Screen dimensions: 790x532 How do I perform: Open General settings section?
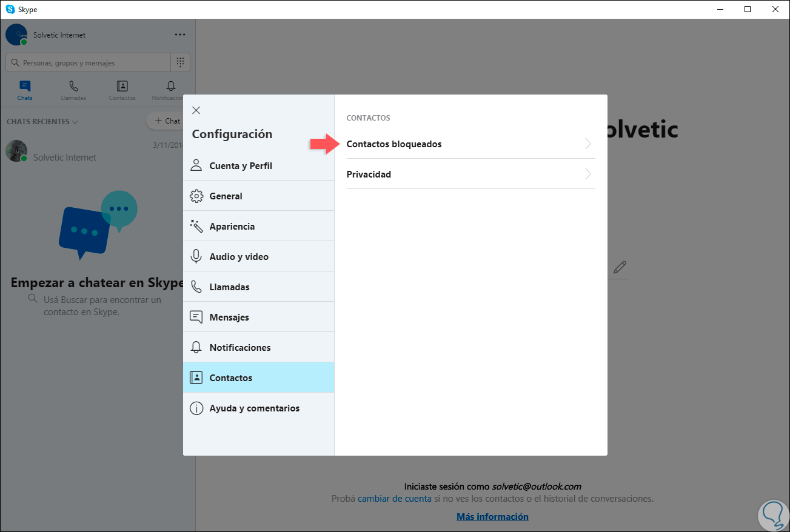[259, 196]
